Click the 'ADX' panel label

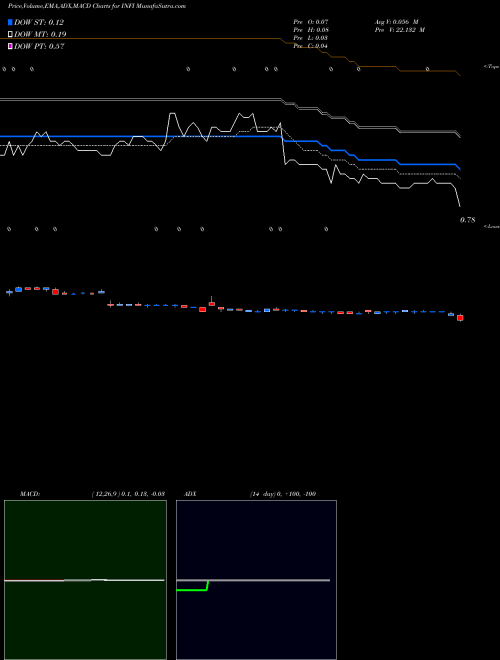tap(190, 494)
